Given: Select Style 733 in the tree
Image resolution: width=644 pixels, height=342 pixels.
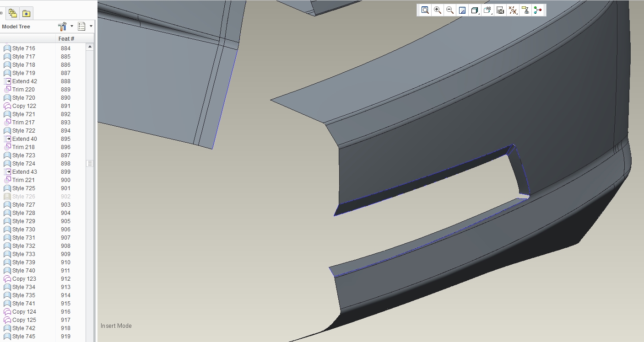Looking at the screenshot, I should tap(24, 254).
